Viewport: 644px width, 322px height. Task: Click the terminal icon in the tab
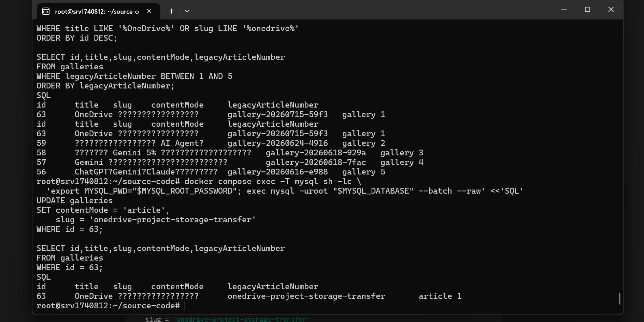(x=46, y=12)
